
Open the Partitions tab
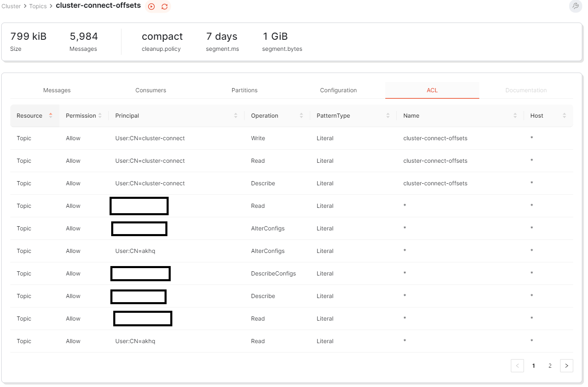point(245,90)
